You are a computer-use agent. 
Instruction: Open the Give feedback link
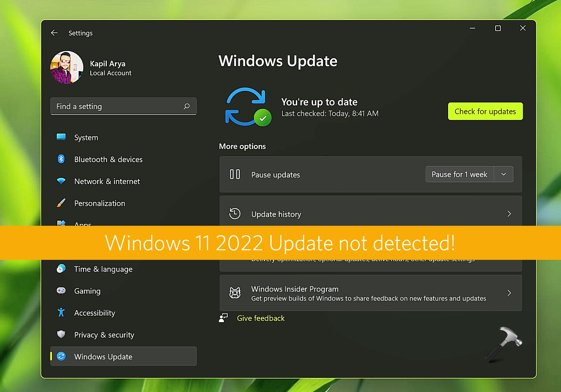pyautogui.click(x=260, y=318)
